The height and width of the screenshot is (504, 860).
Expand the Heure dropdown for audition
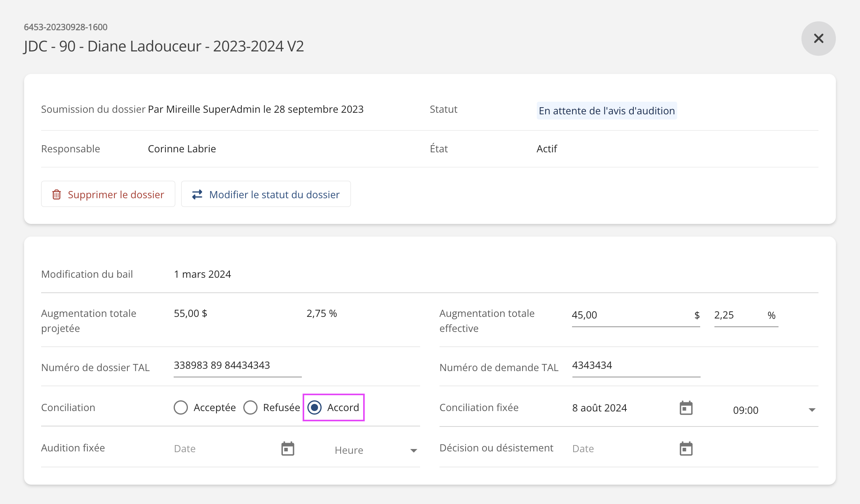[413, 450]
